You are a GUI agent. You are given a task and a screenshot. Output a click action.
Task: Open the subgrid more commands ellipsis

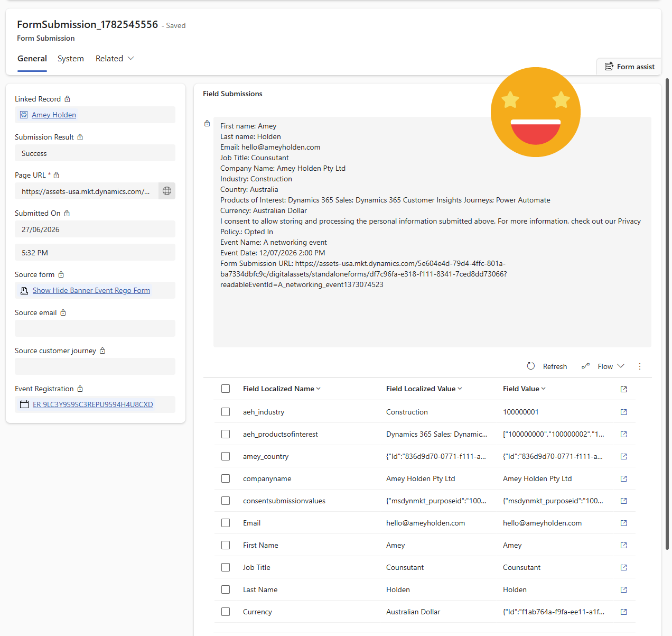(640, 366)
